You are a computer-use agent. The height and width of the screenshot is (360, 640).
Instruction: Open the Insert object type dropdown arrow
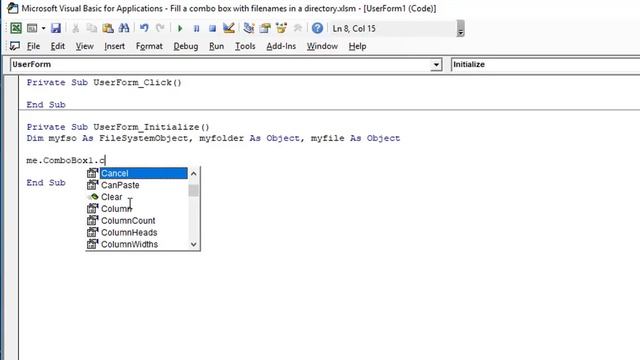point(43,28)
